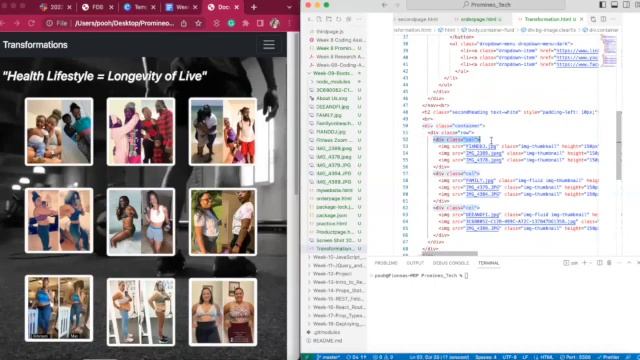This screenshot has width=640, height=360.
Task: Open README.md in Explorer
Action: 335,340
